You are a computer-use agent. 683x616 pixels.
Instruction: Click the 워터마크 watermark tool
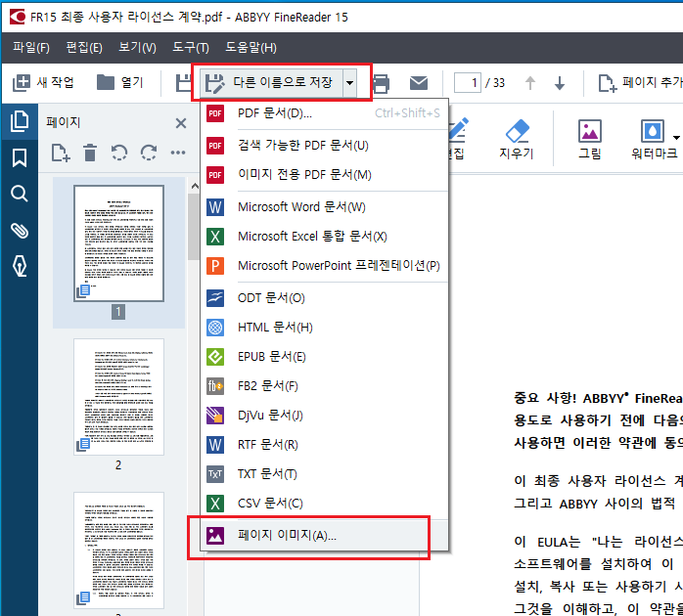point(654,139)
